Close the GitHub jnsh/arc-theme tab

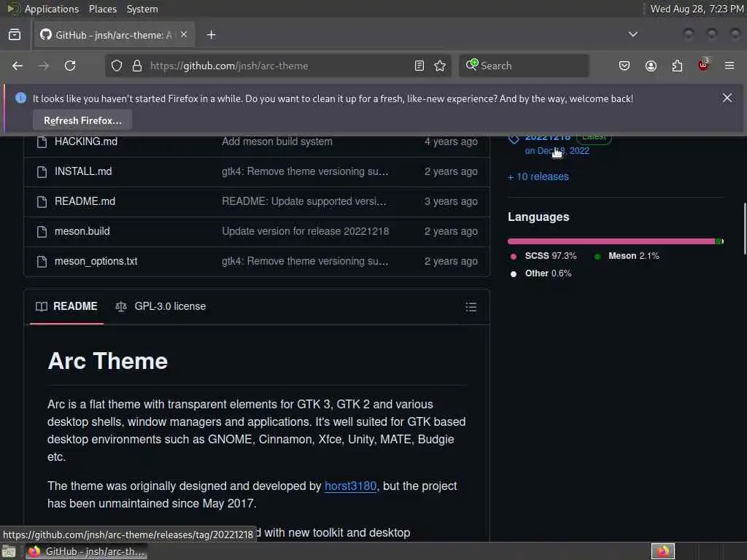click(184, 34)
